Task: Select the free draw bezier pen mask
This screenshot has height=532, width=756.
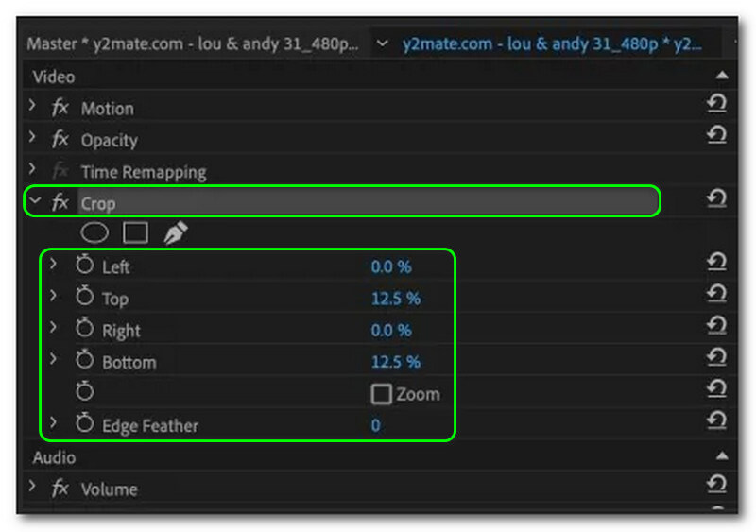Action: (x=175, y=232)
